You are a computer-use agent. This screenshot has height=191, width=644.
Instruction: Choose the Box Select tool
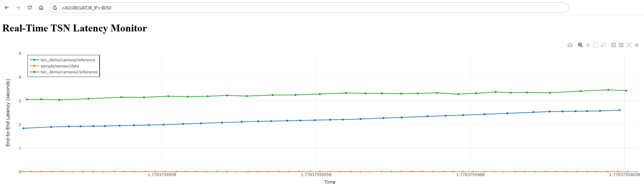595,45
